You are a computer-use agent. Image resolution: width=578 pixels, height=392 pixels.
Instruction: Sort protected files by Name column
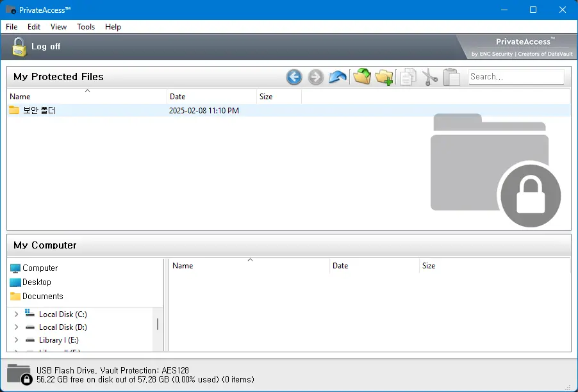point(87,97)
